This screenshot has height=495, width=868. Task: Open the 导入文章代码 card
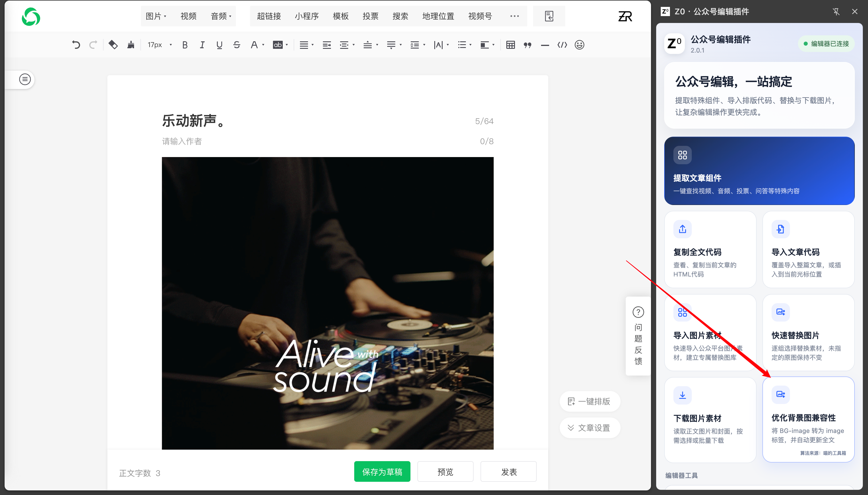point(808,250)
